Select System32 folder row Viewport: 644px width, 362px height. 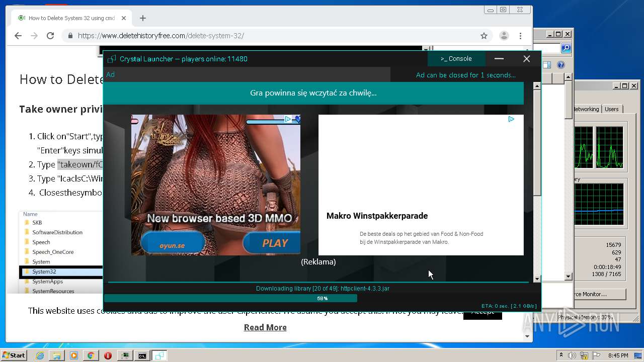tap(62, 271)
